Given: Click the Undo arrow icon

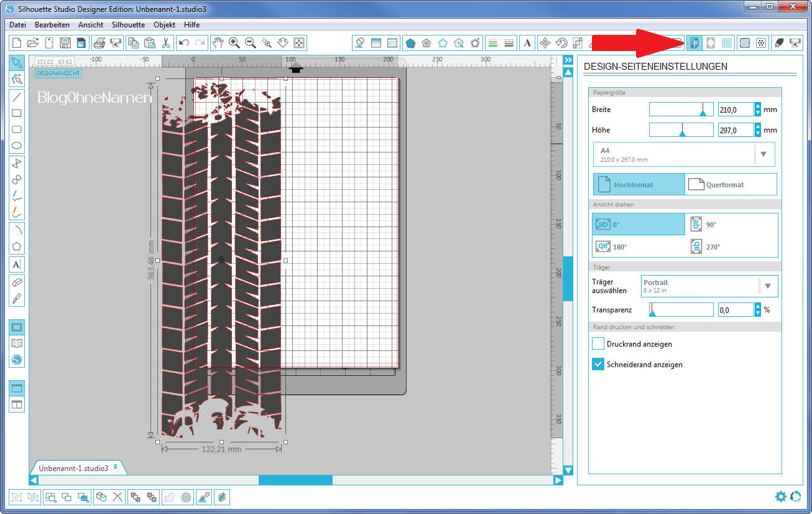Looking at the screenshot, I should tap(183, 43).
